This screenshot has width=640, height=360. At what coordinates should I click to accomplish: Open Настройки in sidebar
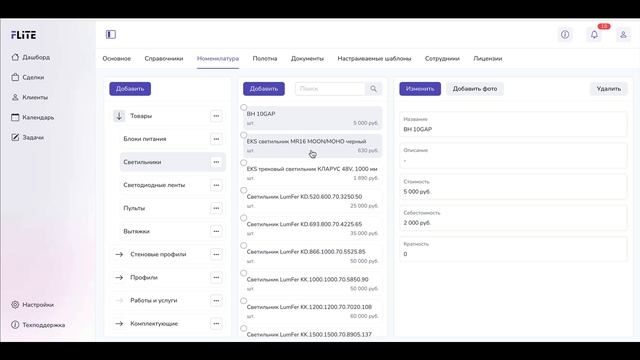coord(33,304)
